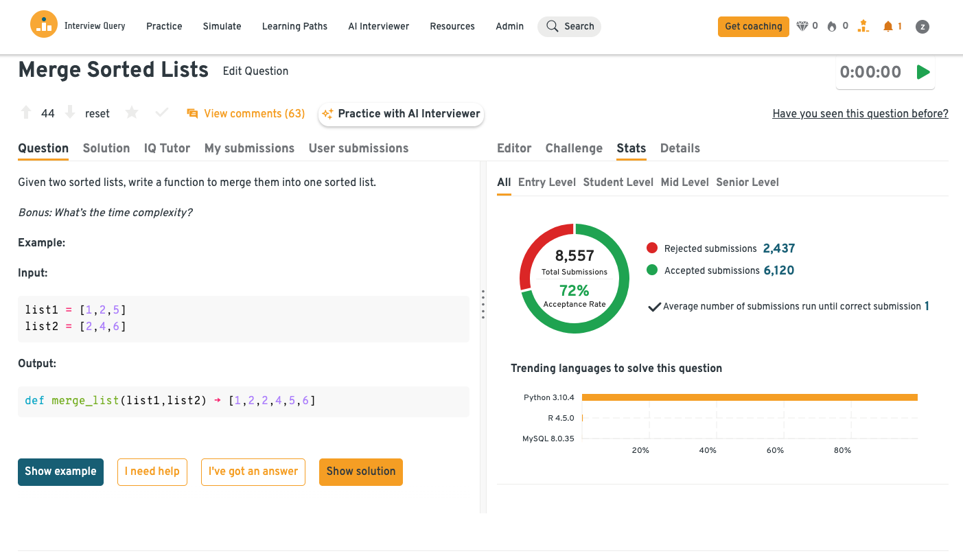
Task: Select the Editor tab
Action: (514, 148)
